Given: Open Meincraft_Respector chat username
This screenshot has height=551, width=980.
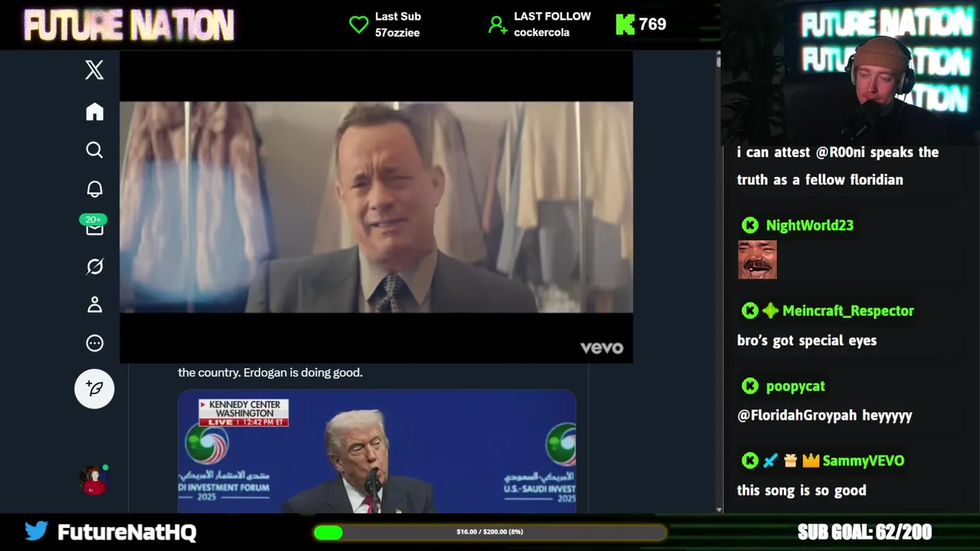Looking at the screenshot, I should (x=848, y=311).
